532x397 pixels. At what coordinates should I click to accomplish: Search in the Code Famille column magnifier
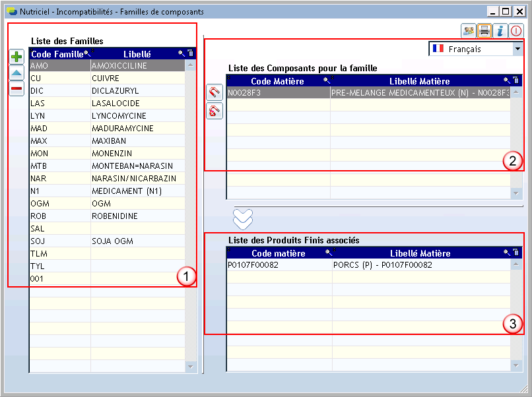click(87, 53)
